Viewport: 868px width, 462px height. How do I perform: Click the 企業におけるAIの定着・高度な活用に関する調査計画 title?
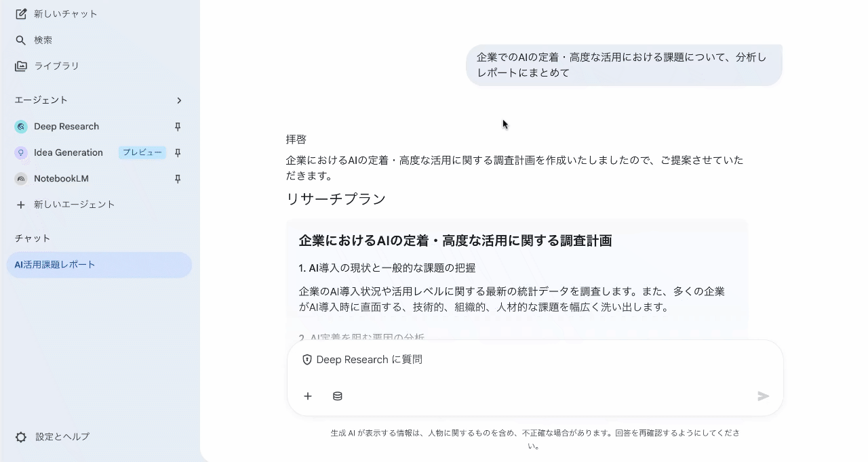455,240
